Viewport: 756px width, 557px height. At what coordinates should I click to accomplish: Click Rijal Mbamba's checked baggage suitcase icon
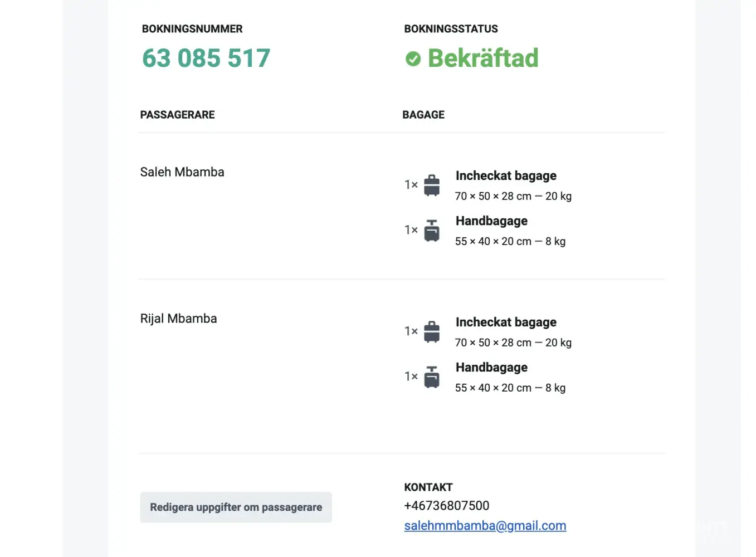(x=432, y=331)
